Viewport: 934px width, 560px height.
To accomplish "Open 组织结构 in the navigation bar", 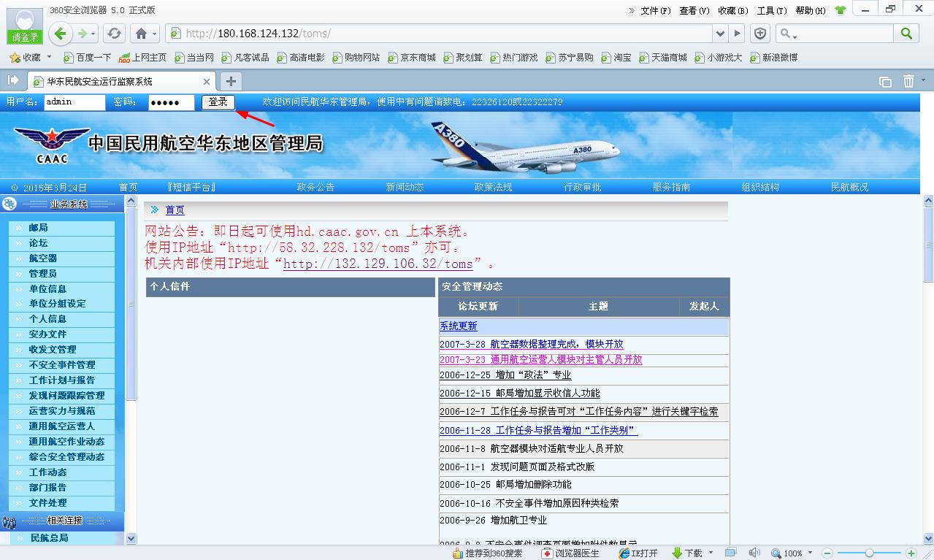I will pos(760,187).
